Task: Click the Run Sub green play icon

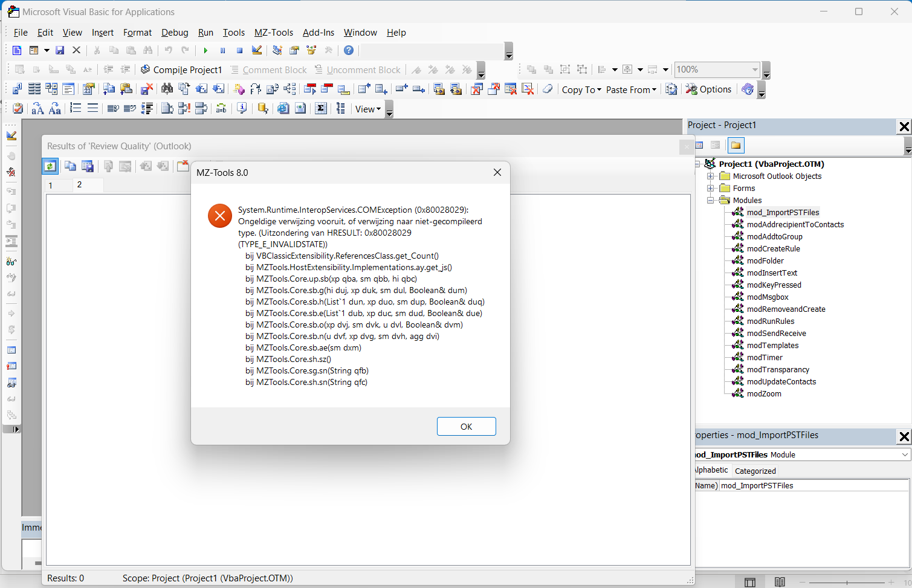Action: coord(205,50)
